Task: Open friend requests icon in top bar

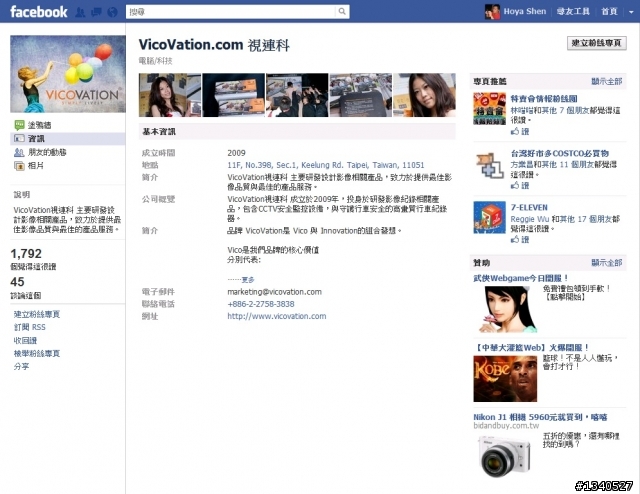Action: [x=80, y=12]
